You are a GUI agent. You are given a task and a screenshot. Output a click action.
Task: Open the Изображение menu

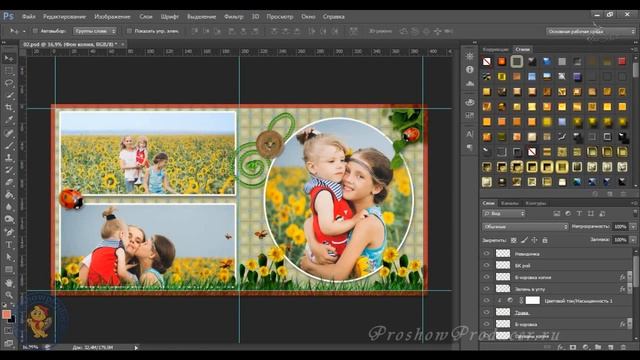click(x=112, y=17)
